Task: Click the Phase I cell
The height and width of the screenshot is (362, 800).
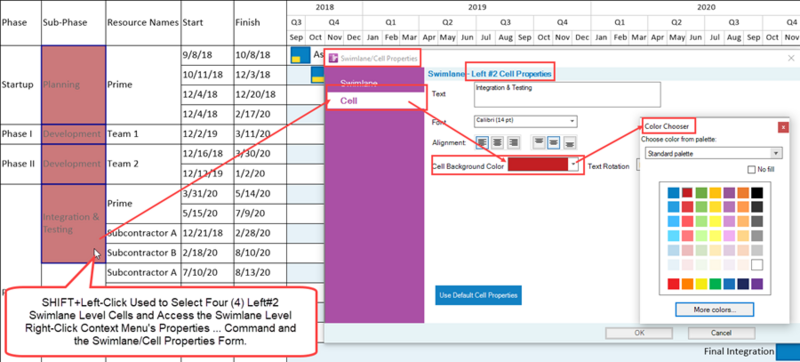Action: pyautogui.click(x=20, y=134)
